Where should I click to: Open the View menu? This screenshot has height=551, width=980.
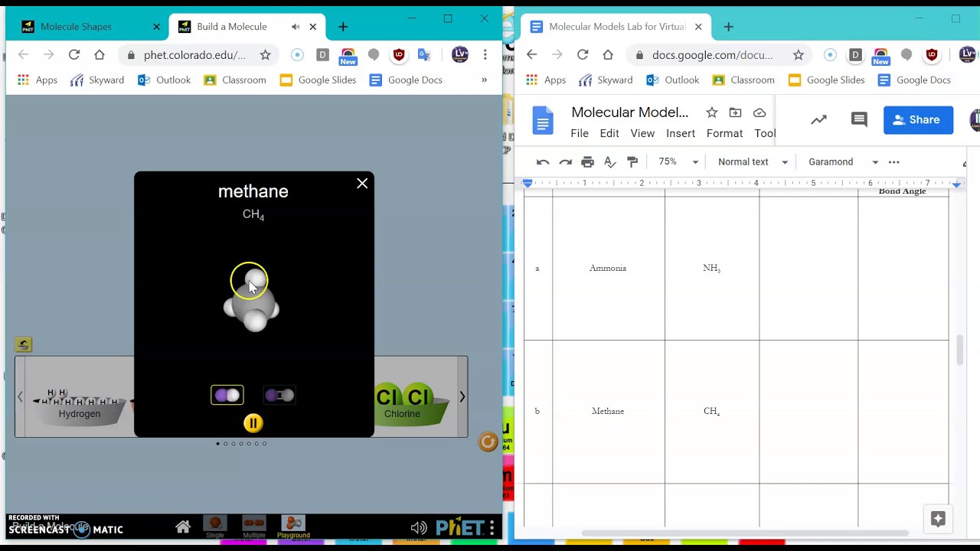pos(642,133)
